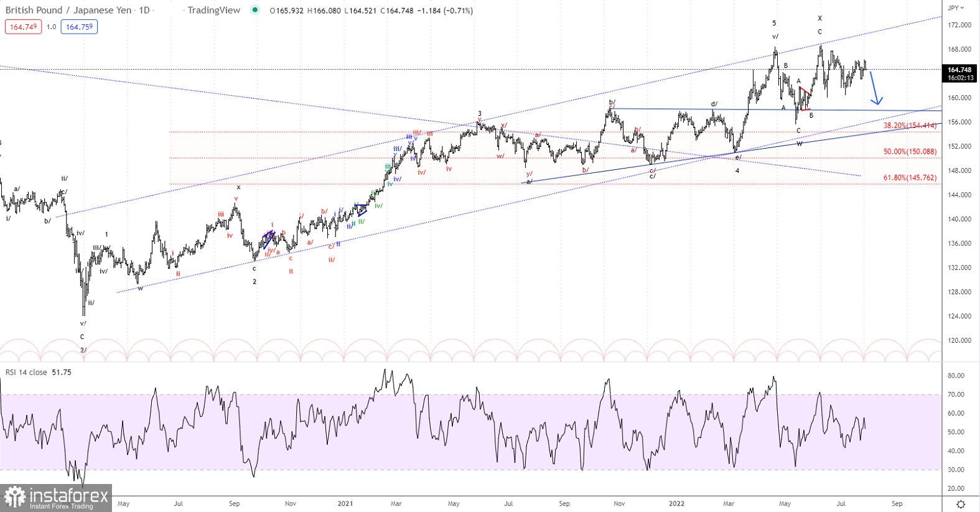
Task: Click the 140.000 price axis label
Action: pyautogui.click(x=959, y=219)
